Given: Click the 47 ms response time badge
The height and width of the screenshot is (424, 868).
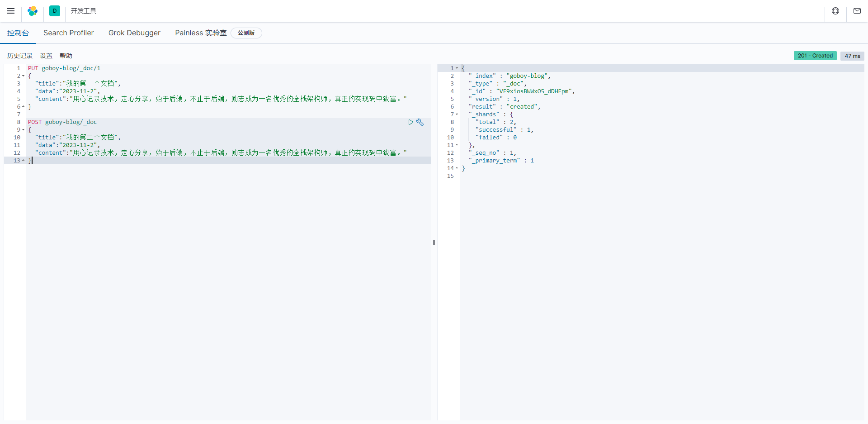Looking at the screenshot, I should [852, 56].
